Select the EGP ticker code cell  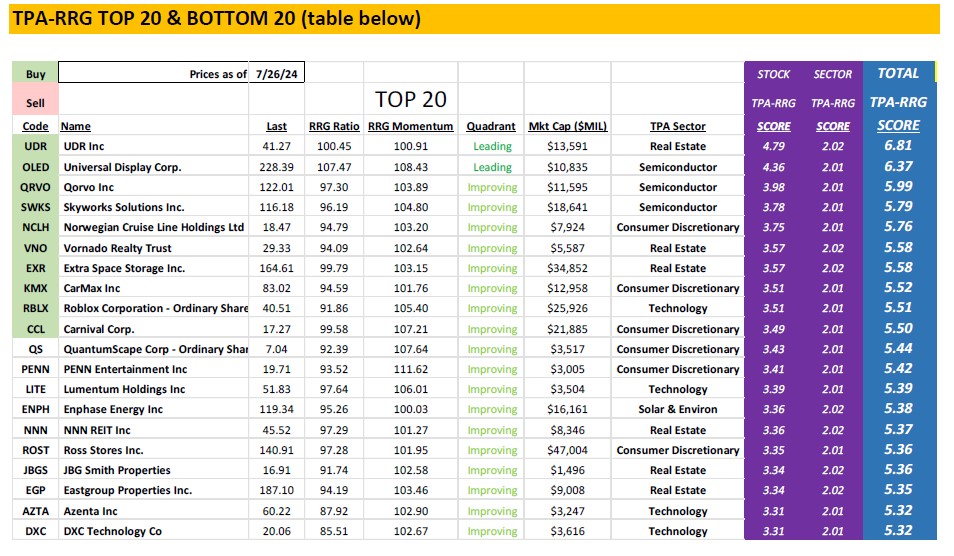click(35, 490)
